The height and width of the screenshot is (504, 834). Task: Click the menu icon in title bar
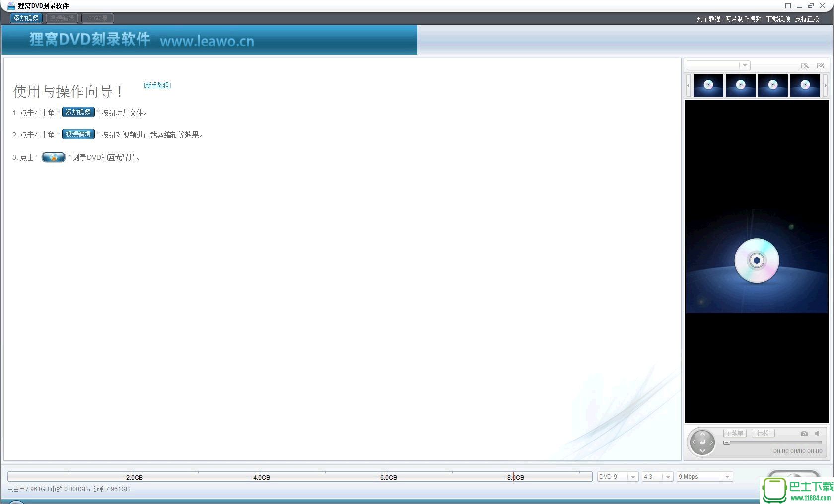pos(788,6)
